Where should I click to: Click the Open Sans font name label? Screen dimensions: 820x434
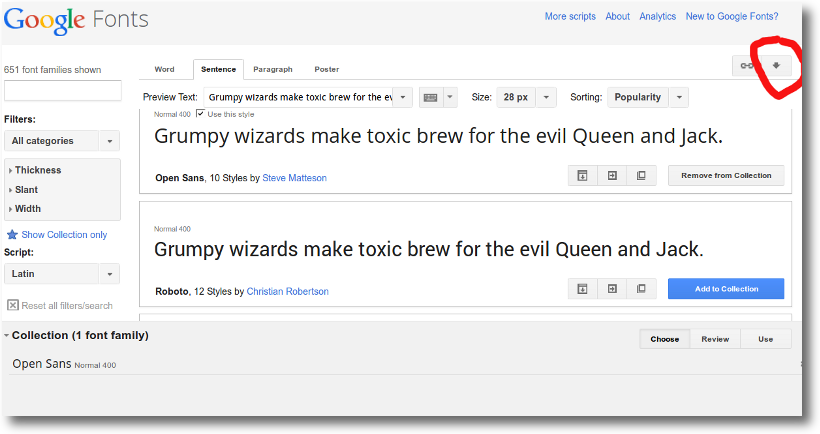click(x=179, y=178)
